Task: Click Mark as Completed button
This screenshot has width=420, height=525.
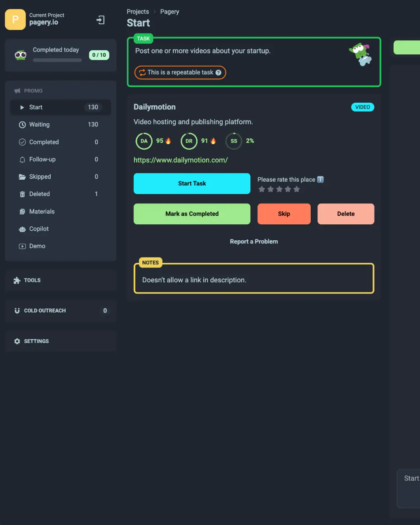Action: point(192,214)
